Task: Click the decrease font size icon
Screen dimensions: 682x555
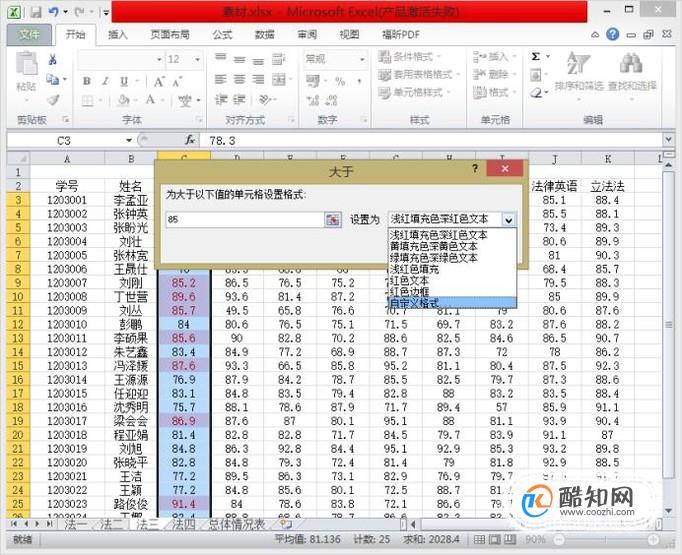Action: pos(177,81)
